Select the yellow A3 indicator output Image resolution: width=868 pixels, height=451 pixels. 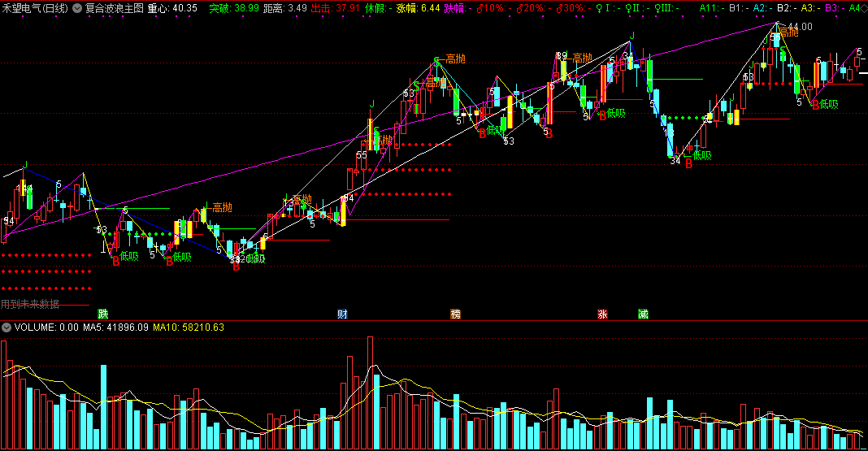[810, 8]
